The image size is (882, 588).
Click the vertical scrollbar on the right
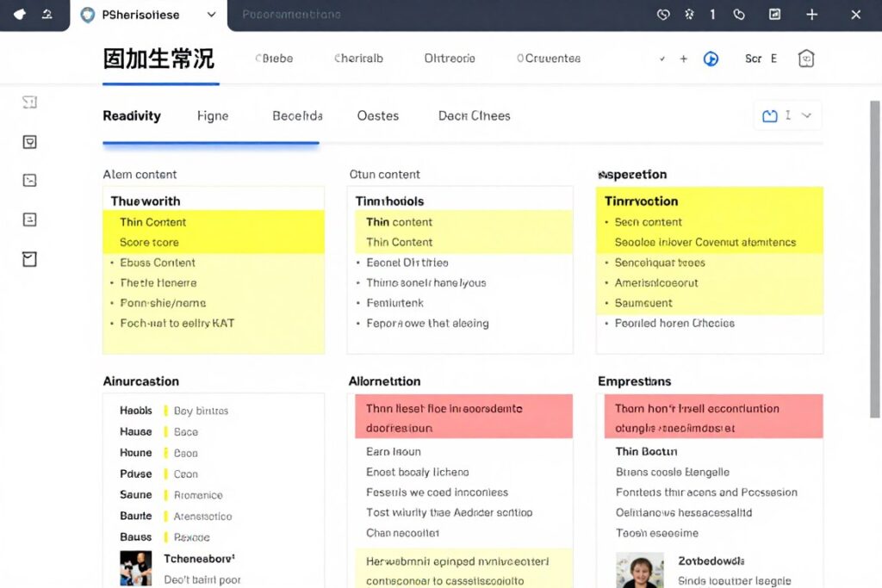pos(875,258)
